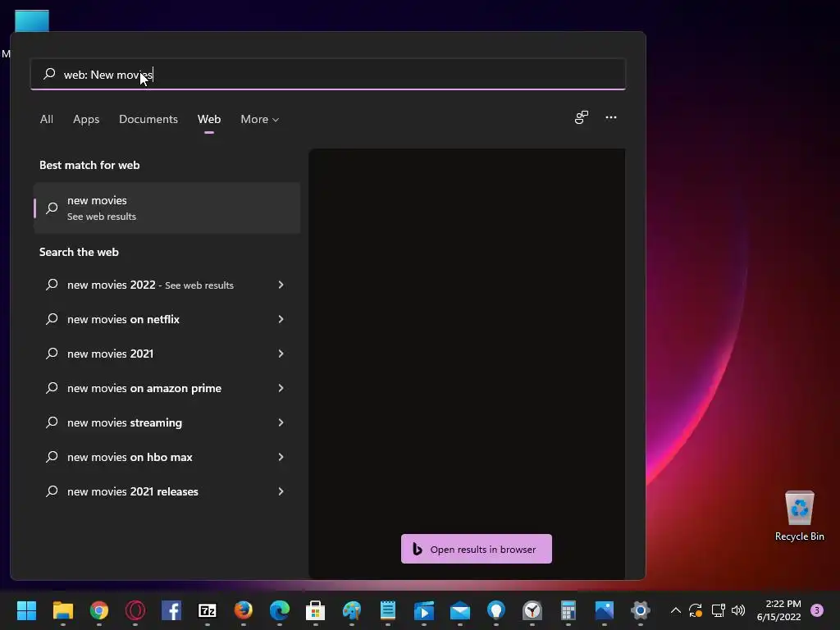The height and width of the screenshot is (630, 840).
Task: Select Recycle Bin on desktop
Action: tap(799, 516)
